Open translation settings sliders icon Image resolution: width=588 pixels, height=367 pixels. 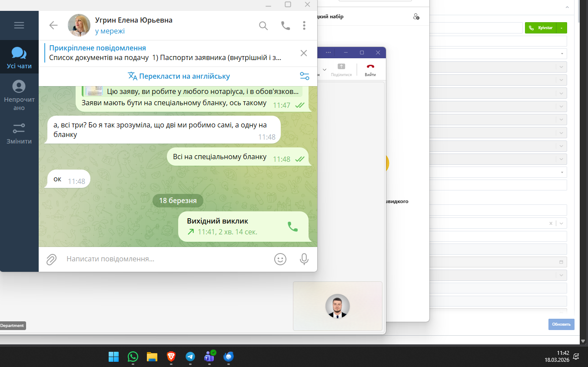(305, 76)
